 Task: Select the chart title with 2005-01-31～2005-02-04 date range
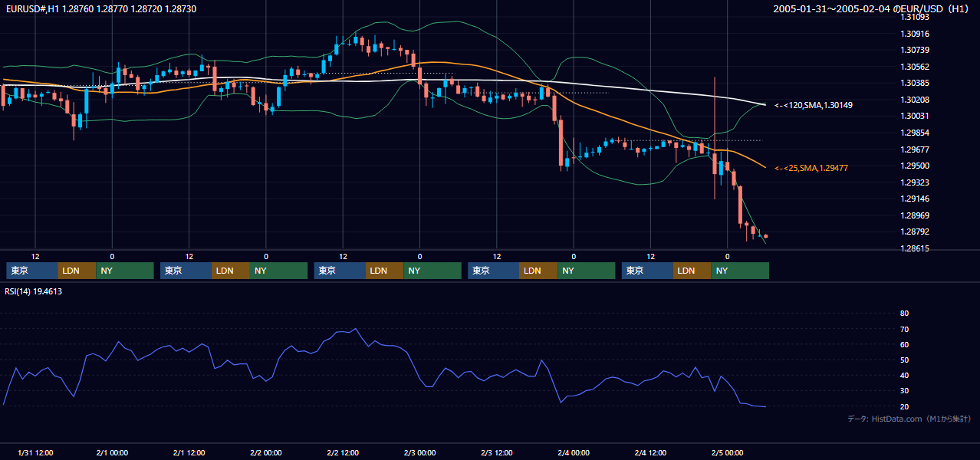872,8
